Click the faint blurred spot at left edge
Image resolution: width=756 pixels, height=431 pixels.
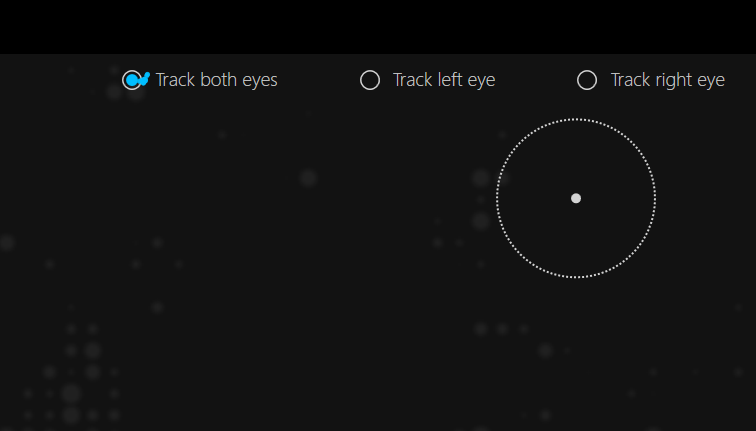click(x=6, y=242)
